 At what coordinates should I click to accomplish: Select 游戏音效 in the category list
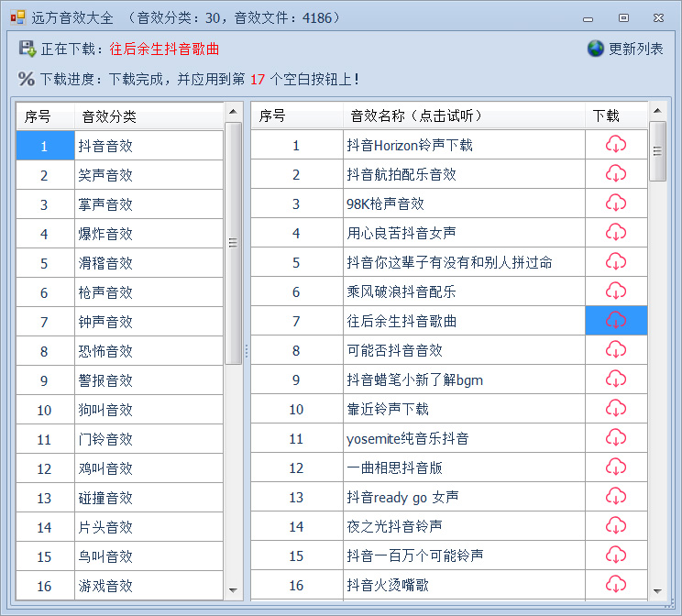(x=105, y=586)
